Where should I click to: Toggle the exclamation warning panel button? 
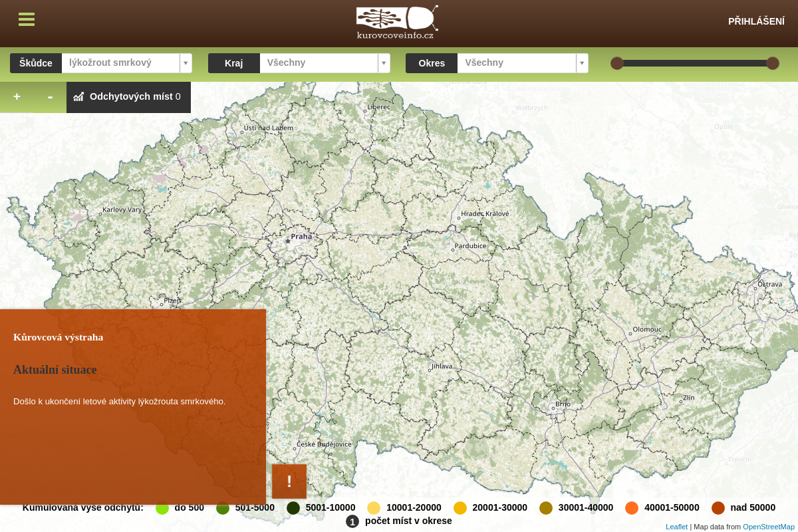click(x=289, y=481)
